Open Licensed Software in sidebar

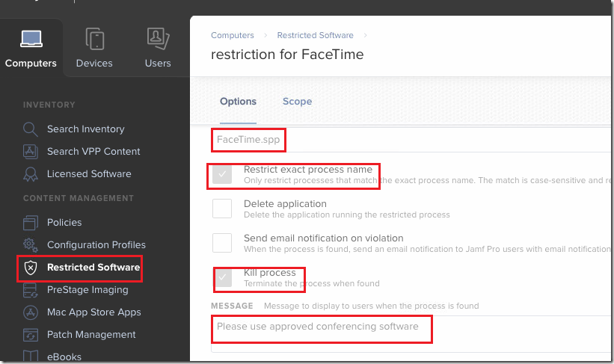click(x=89, y=174)
